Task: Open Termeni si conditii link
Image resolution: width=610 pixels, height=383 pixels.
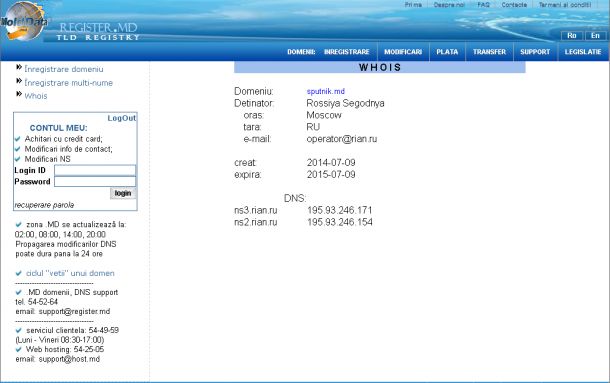Action: coord(564,5)
